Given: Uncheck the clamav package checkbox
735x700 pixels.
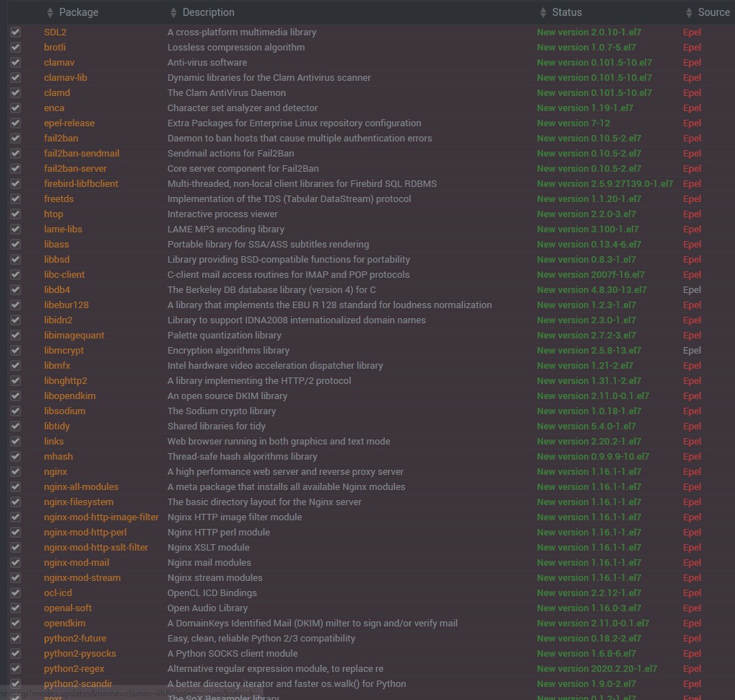Looking at the screenshot, I should click(x=15, y=63).
